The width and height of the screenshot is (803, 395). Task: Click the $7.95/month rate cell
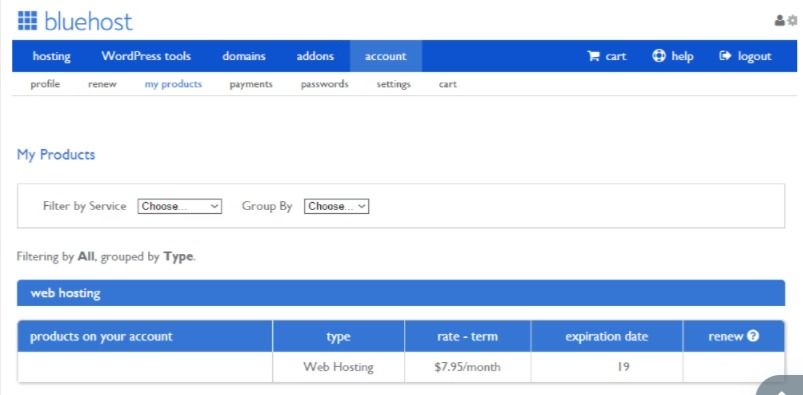(468, 367)
